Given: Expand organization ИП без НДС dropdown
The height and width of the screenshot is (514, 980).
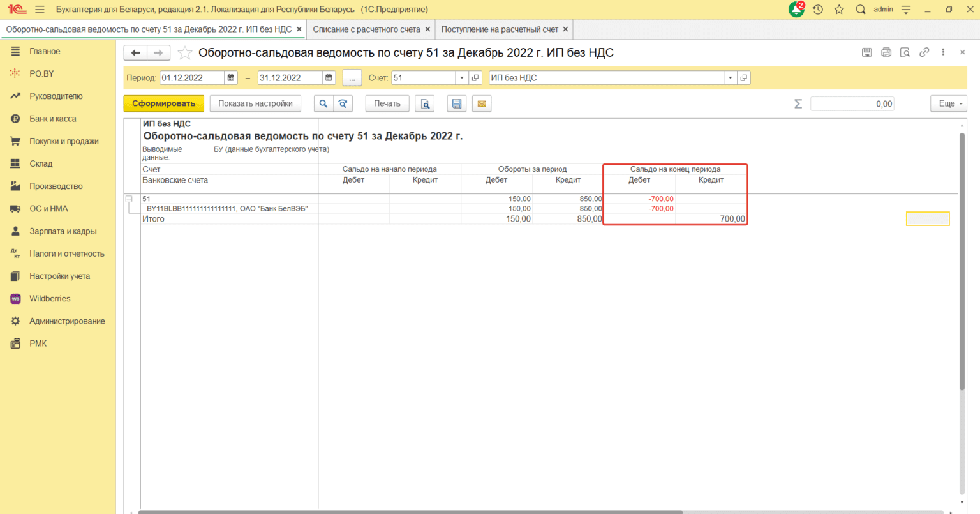Looking at the screenshot, I should (x=730, y=78).
